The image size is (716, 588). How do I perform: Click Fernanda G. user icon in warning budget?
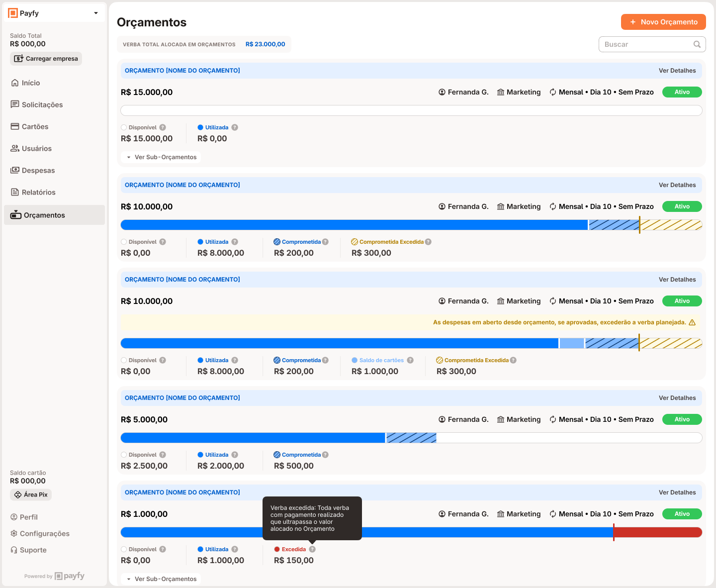(442, 301)
